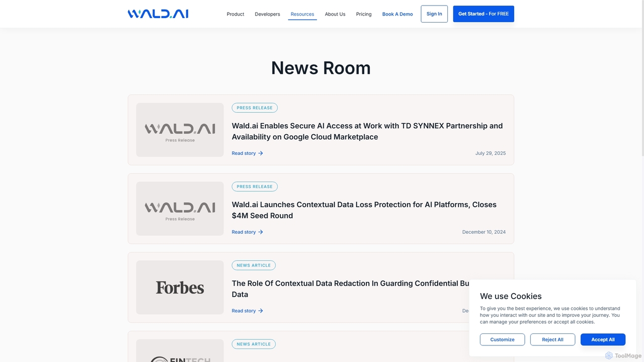Viewport: 644px width, 362px height.
Task: Open the Developers menu
Action: (x=267, y=14)
